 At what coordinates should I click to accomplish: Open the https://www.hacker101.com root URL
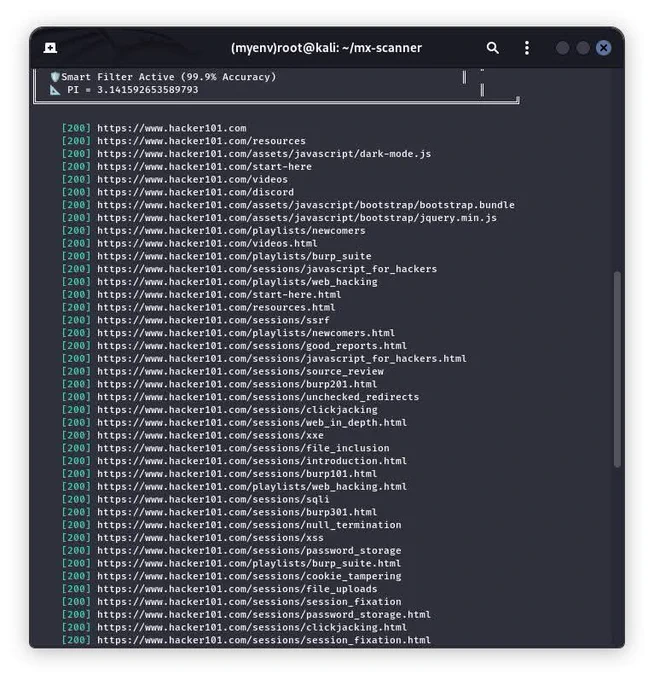click(x=172, y=128)
